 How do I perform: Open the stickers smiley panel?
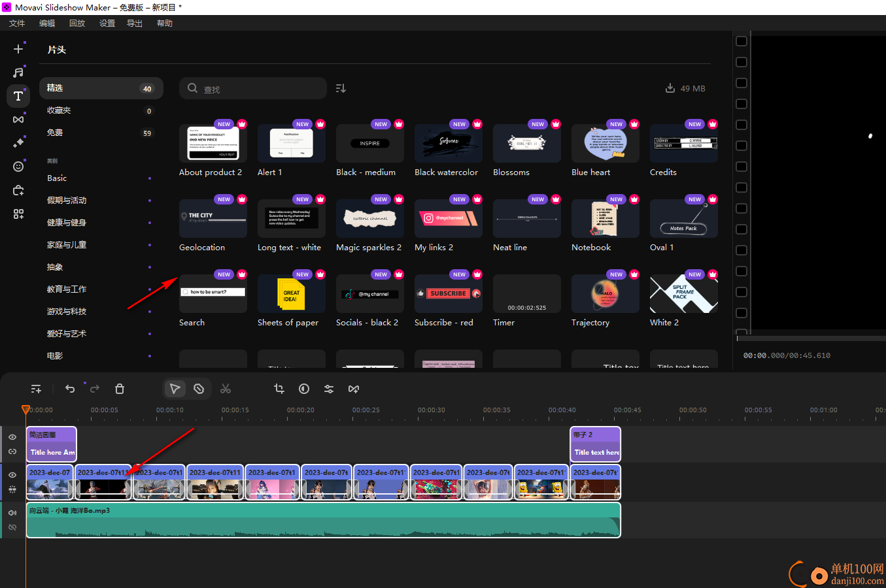[x=18, y=167]
